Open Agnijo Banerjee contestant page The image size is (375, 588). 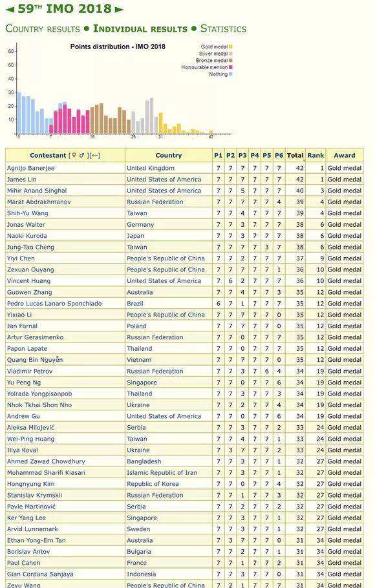point(31,168)
